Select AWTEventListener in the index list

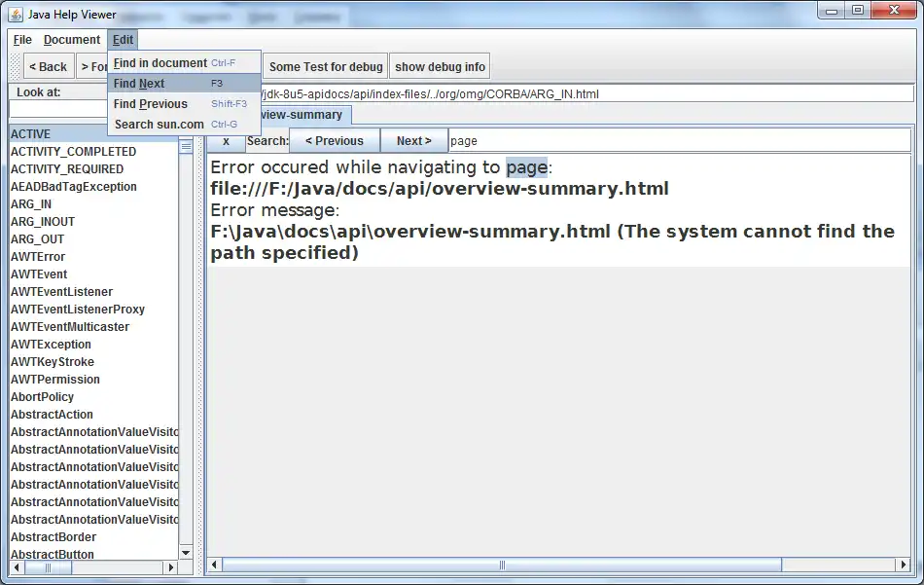(94, 292)
